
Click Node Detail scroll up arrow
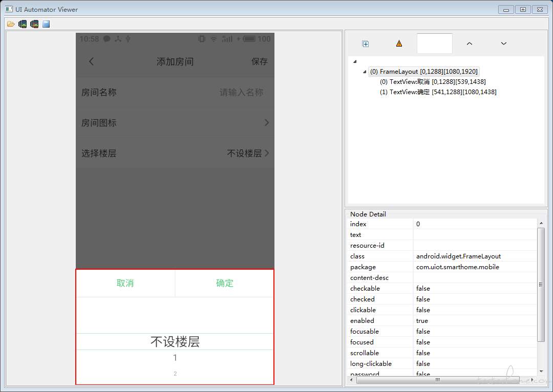tap(541, 224)
